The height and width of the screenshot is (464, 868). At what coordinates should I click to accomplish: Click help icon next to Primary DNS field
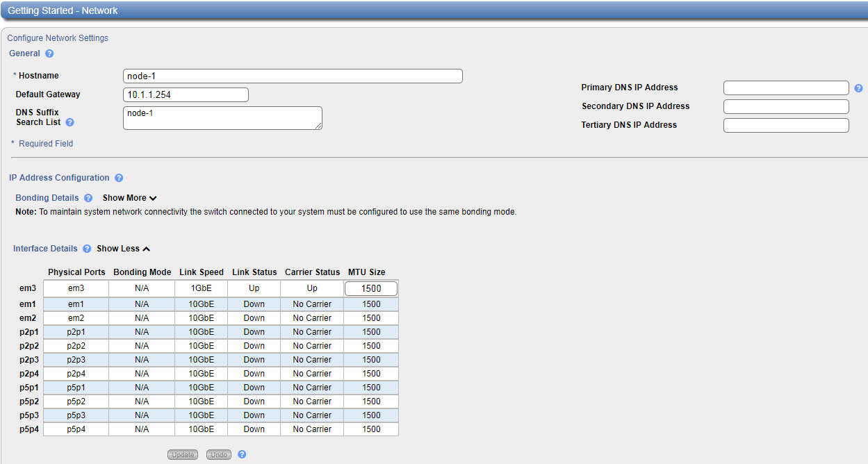point(858,88)
